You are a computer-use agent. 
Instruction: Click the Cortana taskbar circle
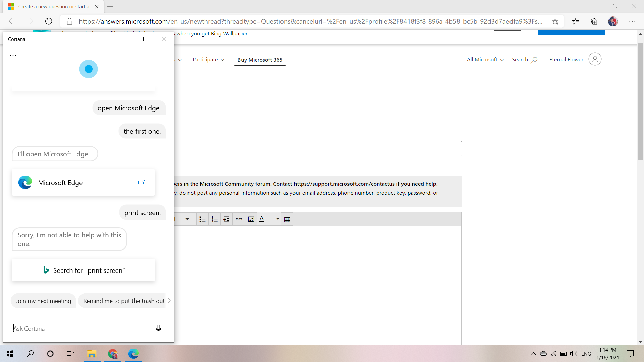point(50,354)
